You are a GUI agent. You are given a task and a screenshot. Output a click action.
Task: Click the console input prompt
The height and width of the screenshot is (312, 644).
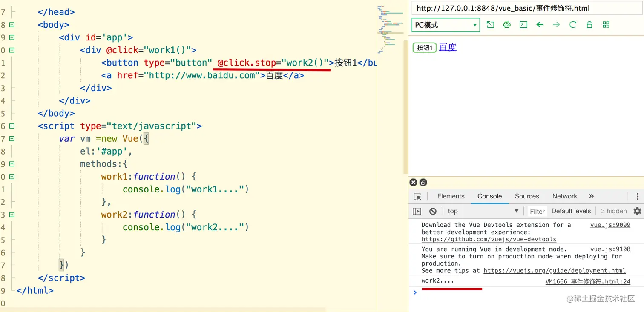coord(526,292)
